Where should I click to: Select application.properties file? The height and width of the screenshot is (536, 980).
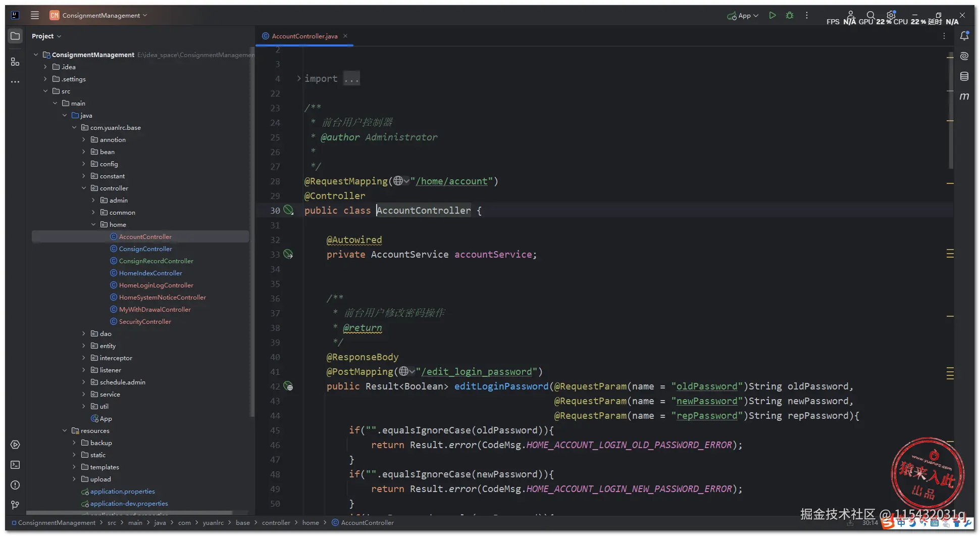(122, 491)
